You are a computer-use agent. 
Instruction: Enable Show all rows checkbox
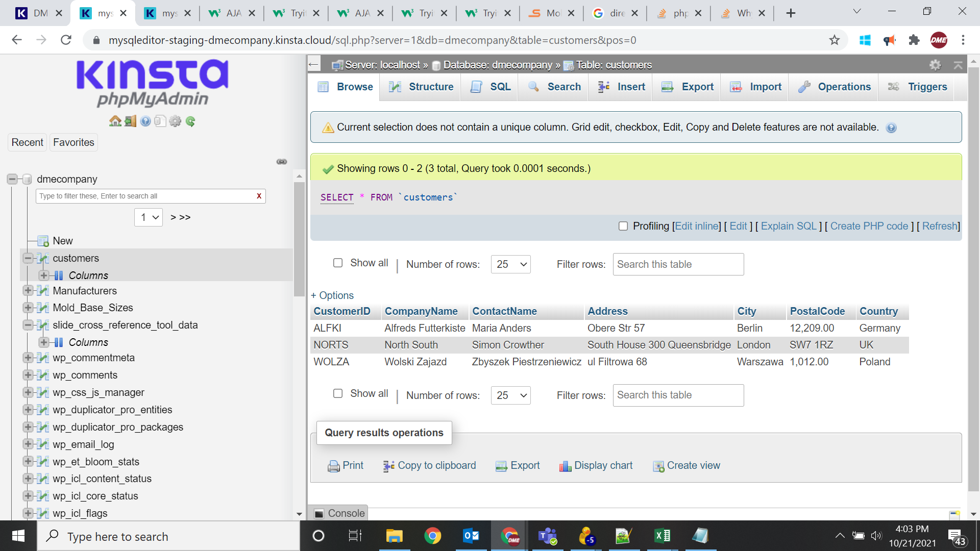[x=338, y=262]
